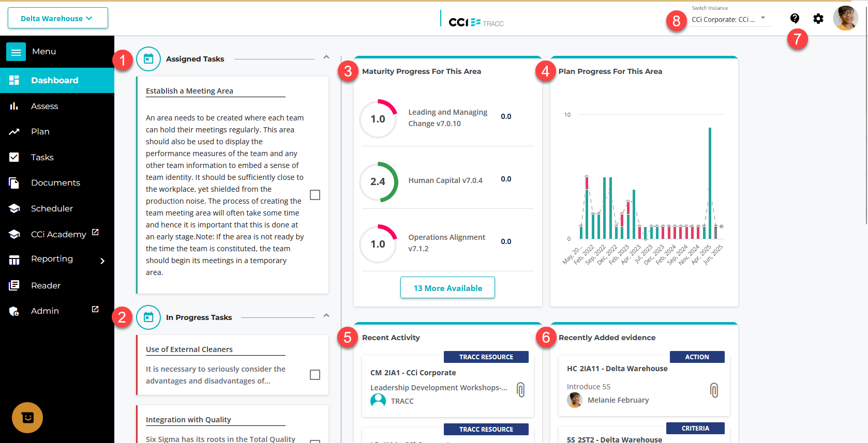The height and width of the screenshot is (443, 868).
Task: Click the Assess bar chart icon
Action: coord(14,106)
